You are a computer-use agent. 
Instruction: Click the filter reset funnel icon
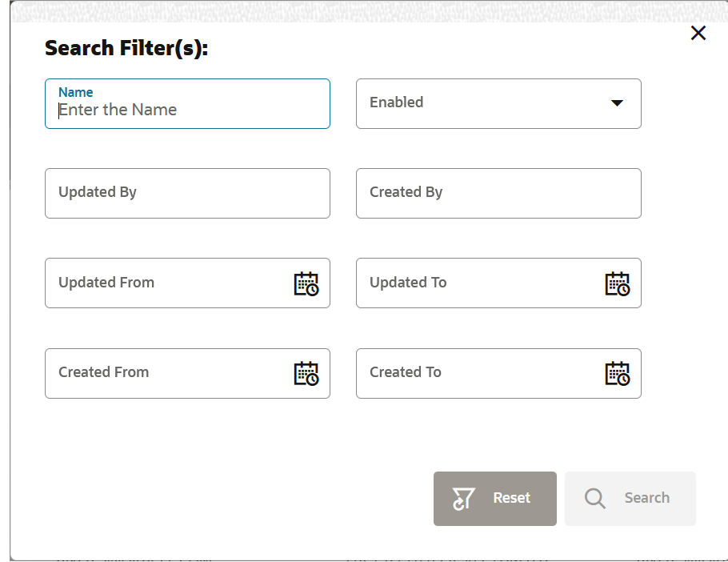coord(463,498)
